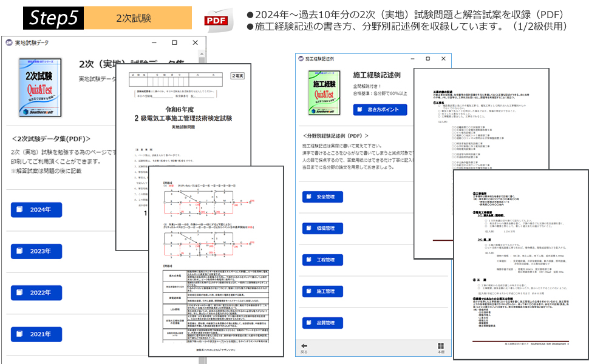
Task: Maximize the 実地試験データ window
Action: pyautogui.click(x=174, y=43)
